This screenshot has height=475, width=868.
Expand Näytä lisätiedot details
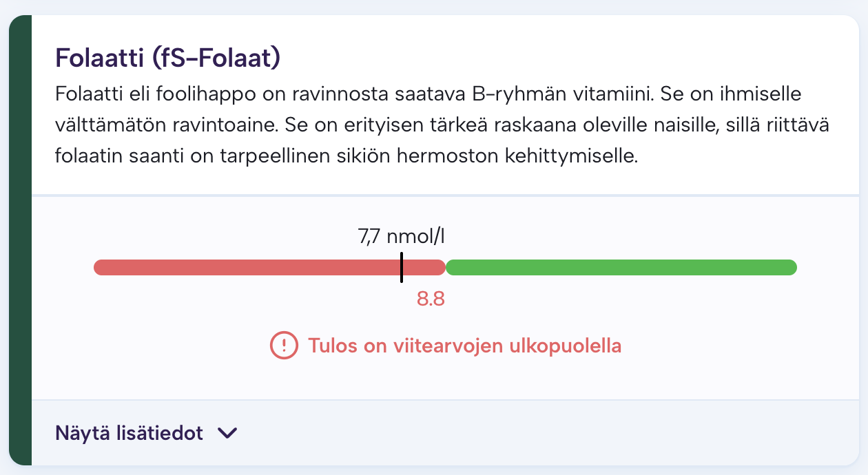130,433
